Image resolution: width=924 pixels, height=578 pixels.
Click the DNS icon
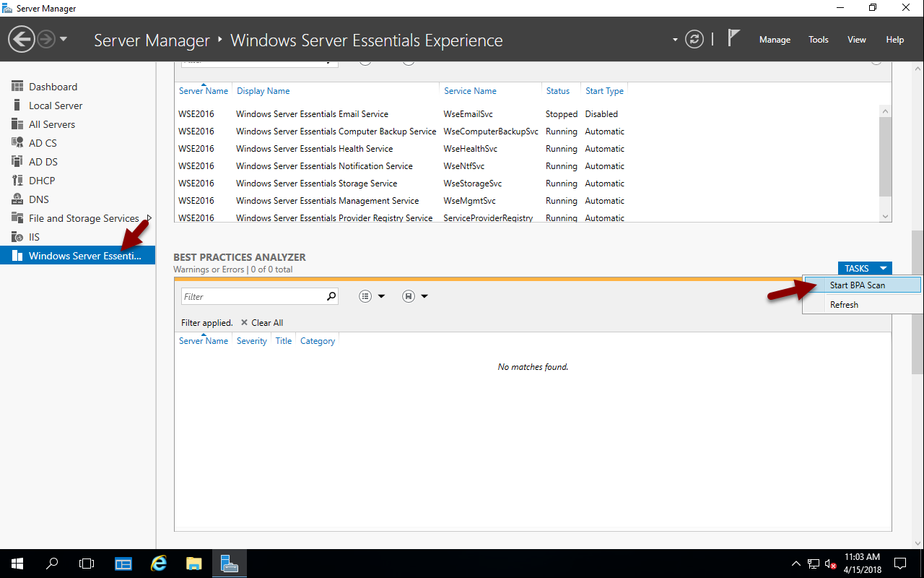(17, 199)
